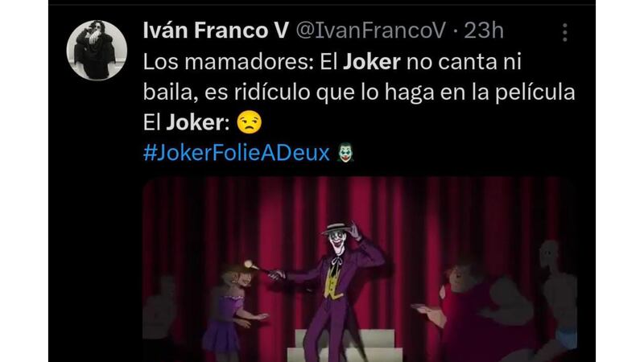The width and height of the screenshot is (644, 362).
Task: Open the animated Joker media thumbnail
Action: tap(360, 269)
